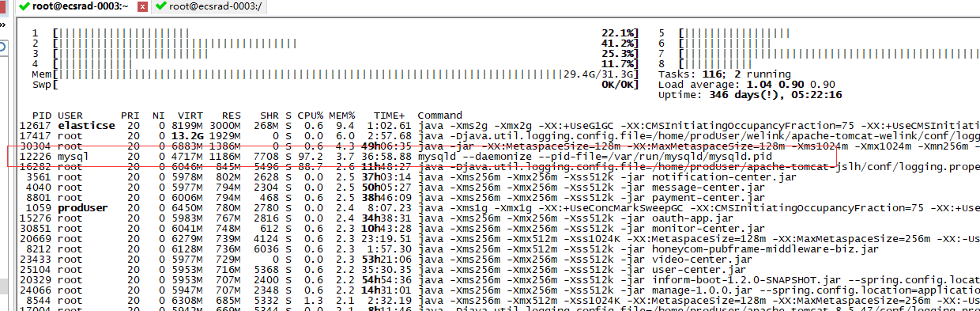Sort processes by the USER column header
Image resolution: width=980 pixels, height=311 pixels.
coord(71,116)
